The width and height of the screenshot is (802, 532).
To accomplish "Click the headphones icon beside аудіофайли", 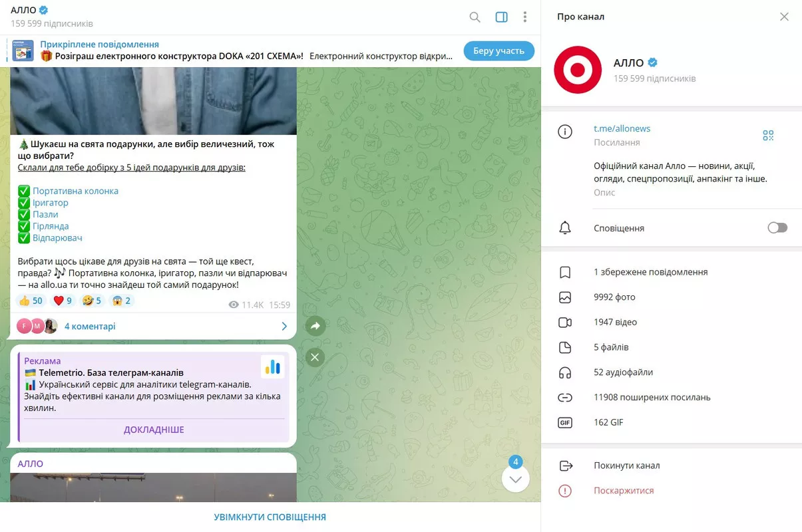I will point(565,372).
